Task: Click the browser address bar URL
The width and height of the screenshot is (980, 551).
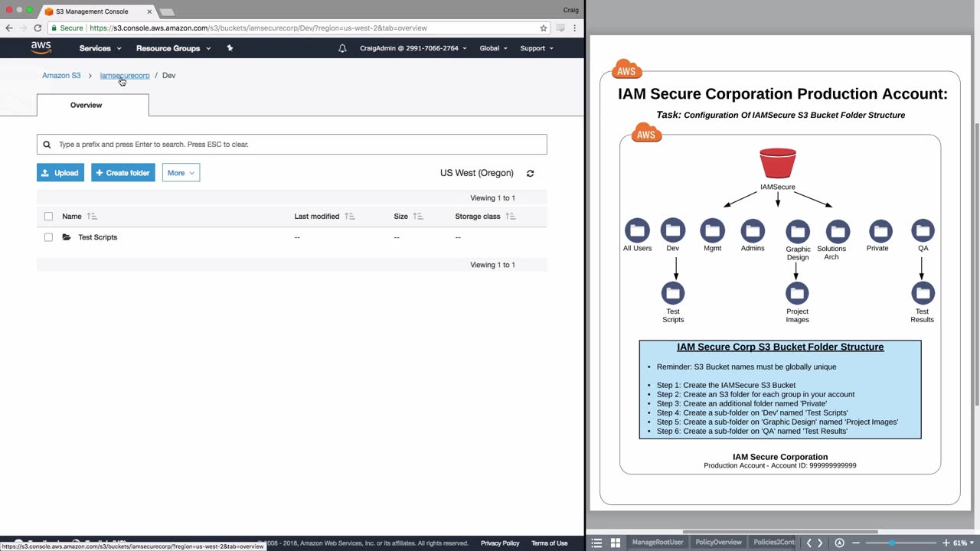Action: [258, 28]
